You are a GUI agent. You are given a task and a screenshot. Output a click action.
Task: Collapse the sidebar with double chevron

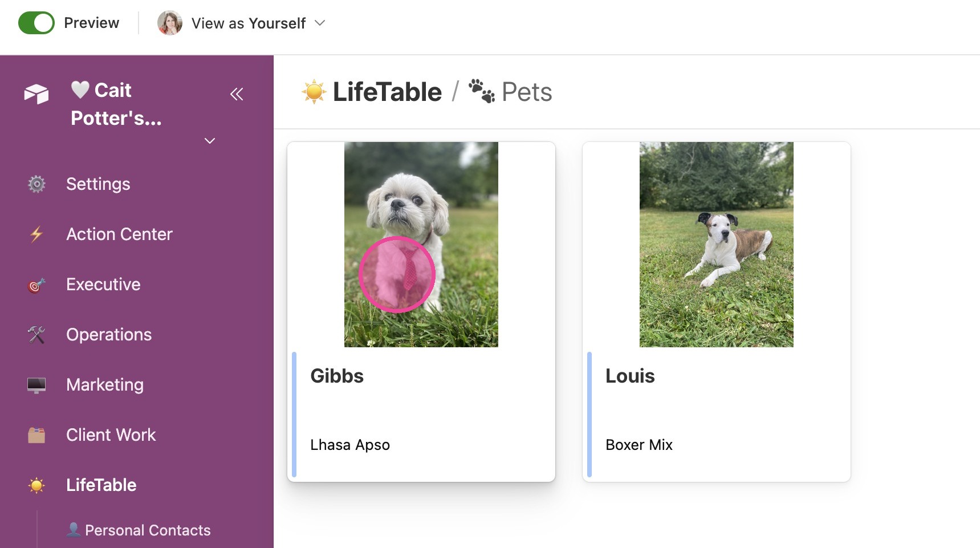point(237,94)
